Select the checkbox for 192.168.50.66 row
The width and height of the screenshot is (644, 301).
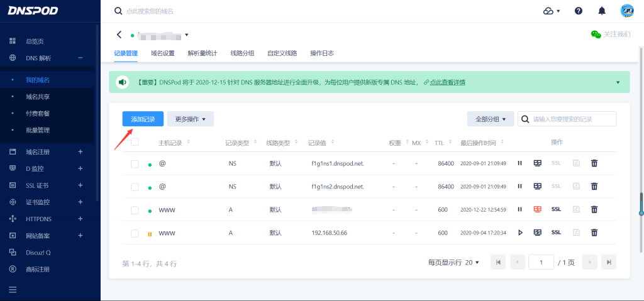click(x=135, y=233)
